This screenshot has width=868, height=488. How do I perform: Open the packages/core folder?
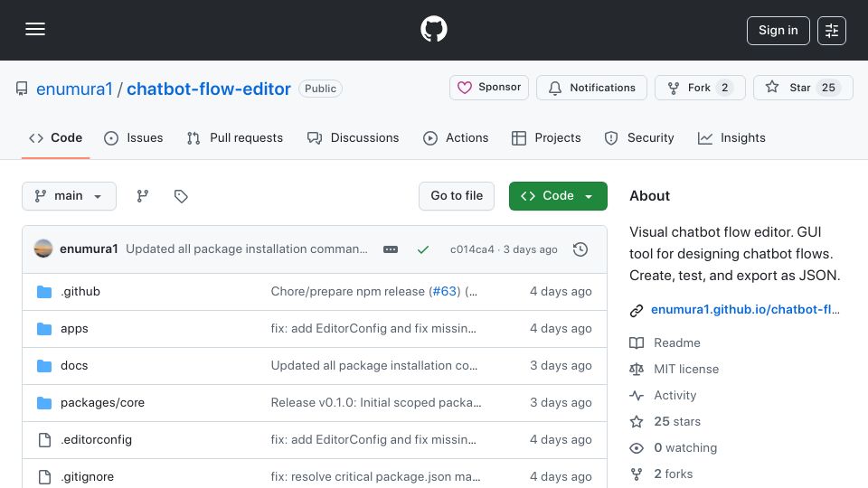click(102, 403)
